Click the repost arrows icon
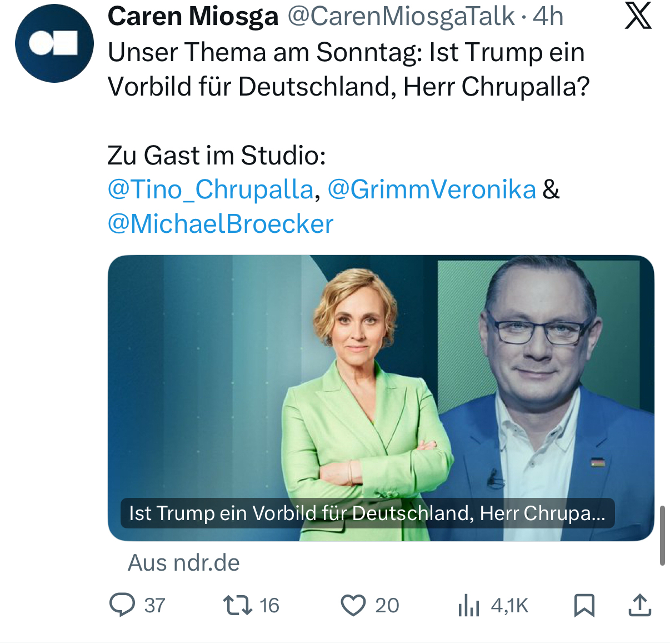Viewport: 670px width, 644px height. (237, 605)
